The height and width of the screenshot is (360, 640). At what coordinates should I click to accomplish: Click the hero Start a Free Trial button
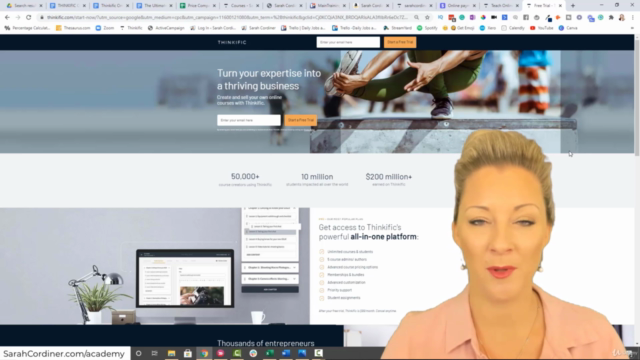click(301, 120)
